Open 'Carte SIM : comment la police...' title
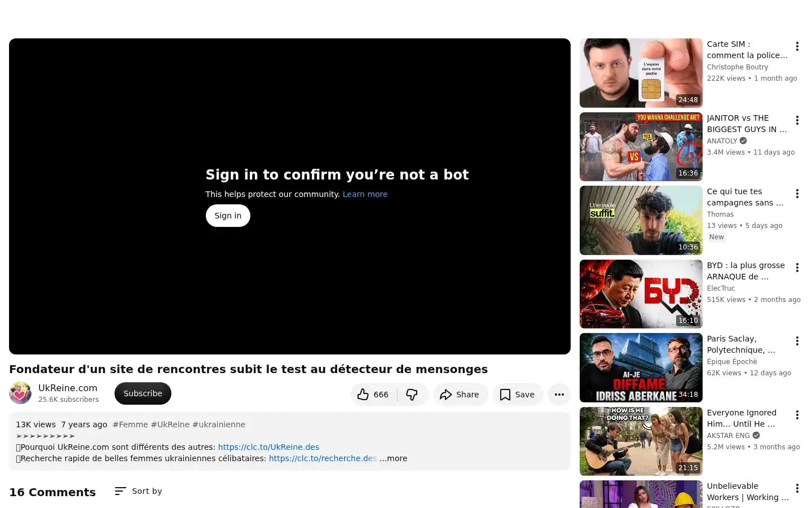 tap(747, 50)
